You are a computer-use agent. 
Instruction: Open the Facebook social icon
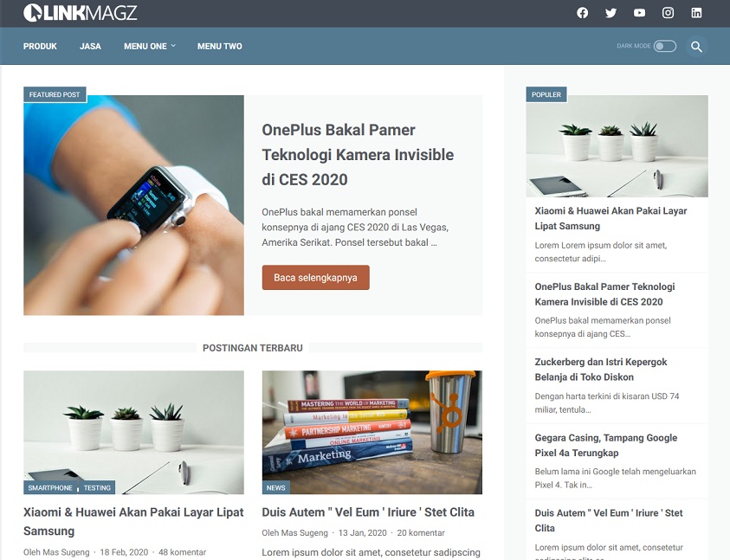(x=583, y=13)
